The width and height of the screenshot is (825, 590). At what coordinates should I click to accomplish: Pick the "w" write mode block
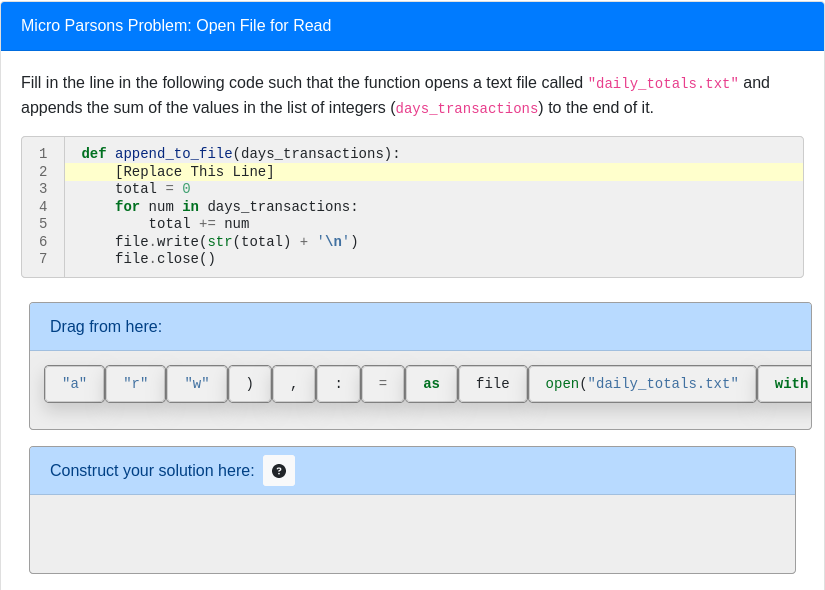pyautogui.click(x=197, y=384)
